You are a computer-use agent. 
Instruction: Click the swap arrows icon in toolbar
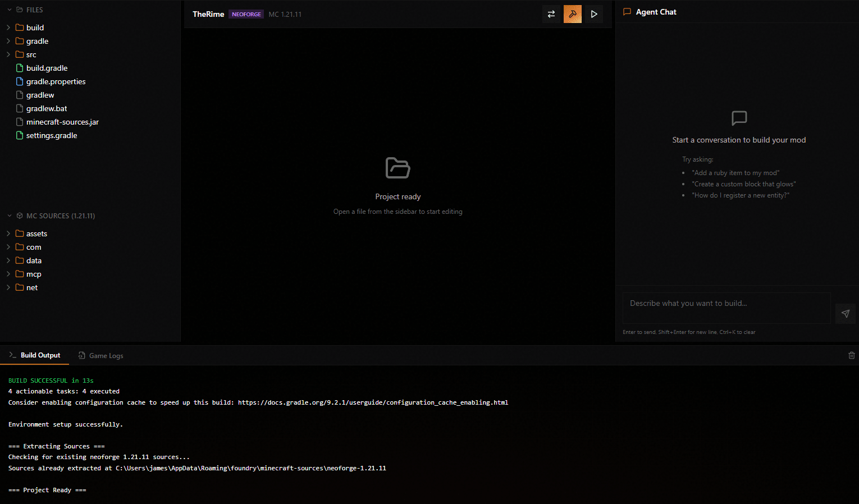coord(551,14)
